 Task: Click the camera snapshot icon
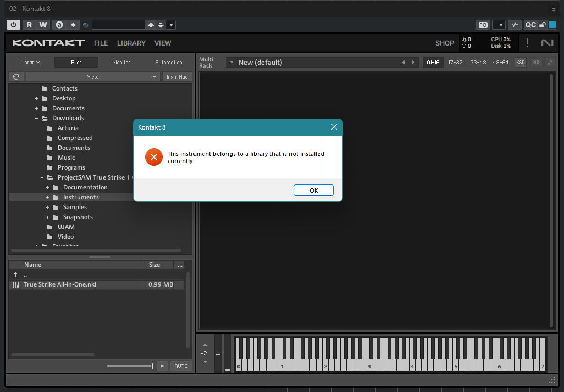click(483, 25)
